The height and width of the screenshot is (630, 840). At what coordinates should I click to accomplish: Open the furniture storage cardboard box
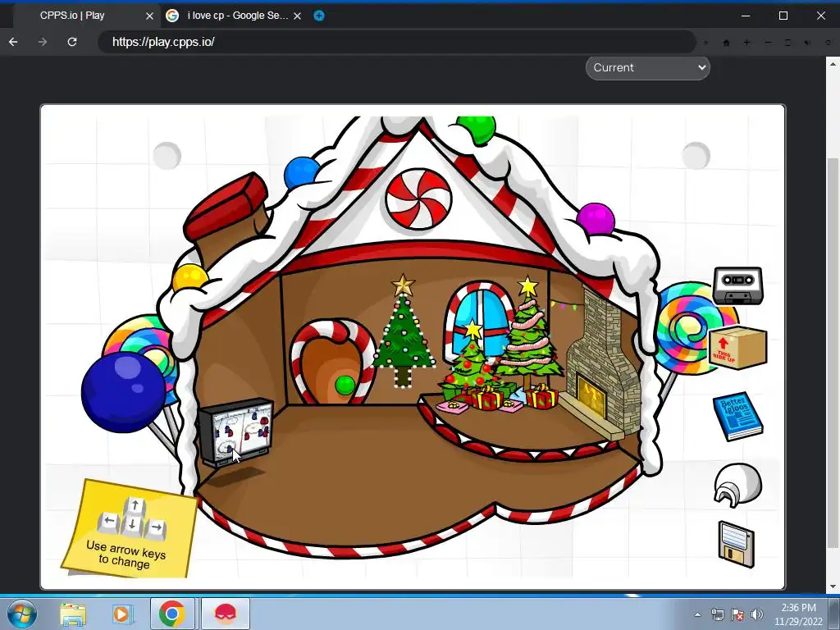738,348
